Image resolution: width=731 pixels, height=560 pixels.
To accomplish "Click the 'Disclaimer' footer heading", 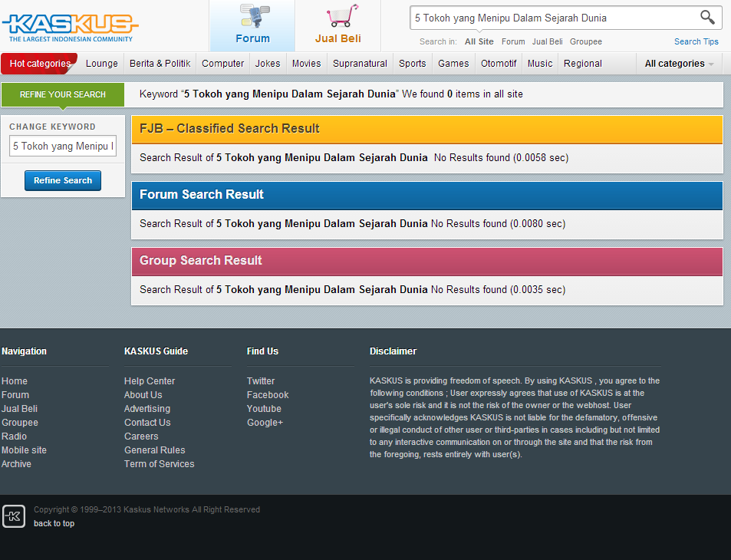I will click(x=393, y=351).
